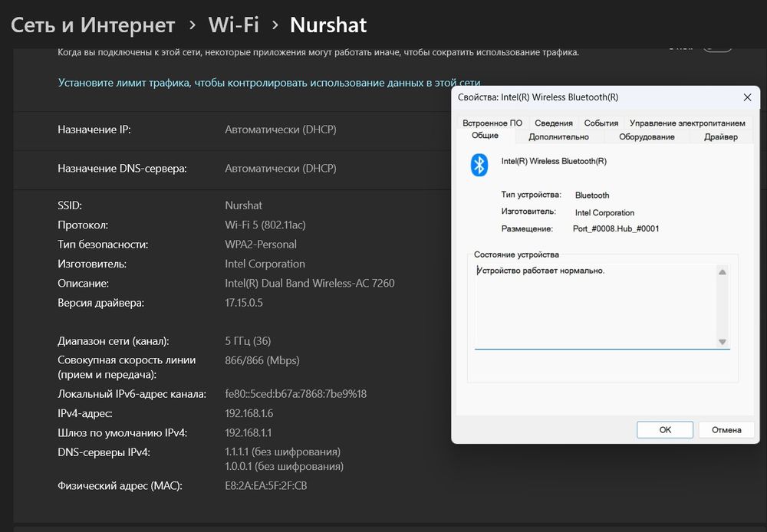The width and height of the screenshot is (767, 532).
Task: Select driver version 17.15.0.5
Action: click(x=244, y=303)
